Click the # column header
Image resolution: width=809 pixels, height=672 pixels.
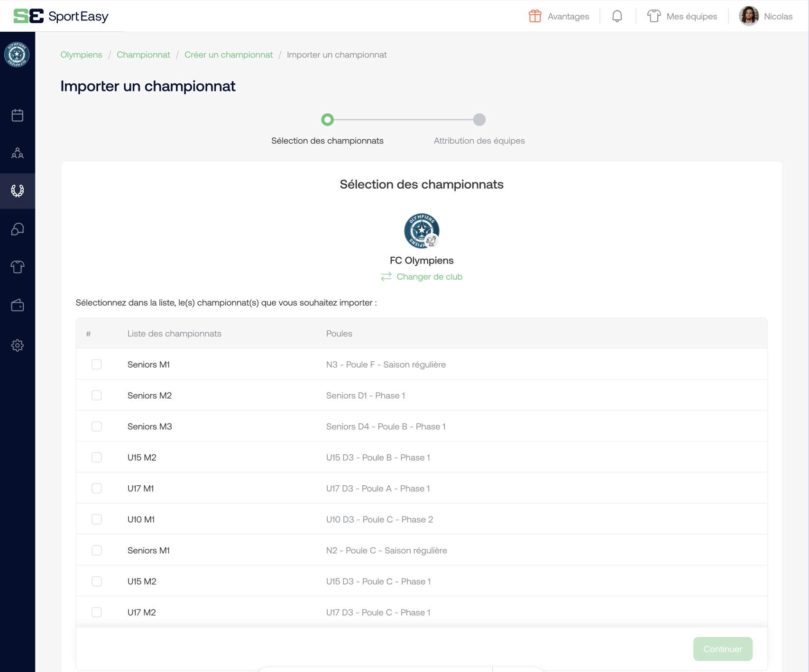88,334
